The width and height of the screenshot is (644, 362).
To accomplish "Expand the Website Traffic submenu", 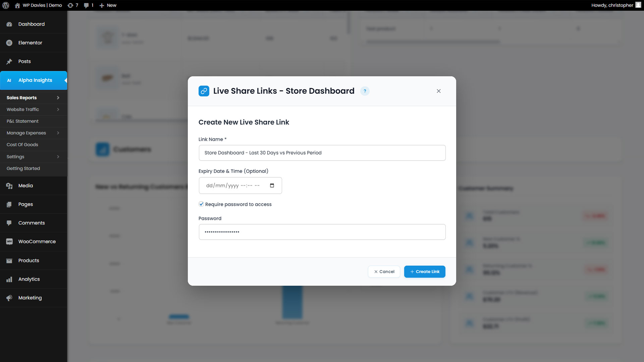I will 58,110.
